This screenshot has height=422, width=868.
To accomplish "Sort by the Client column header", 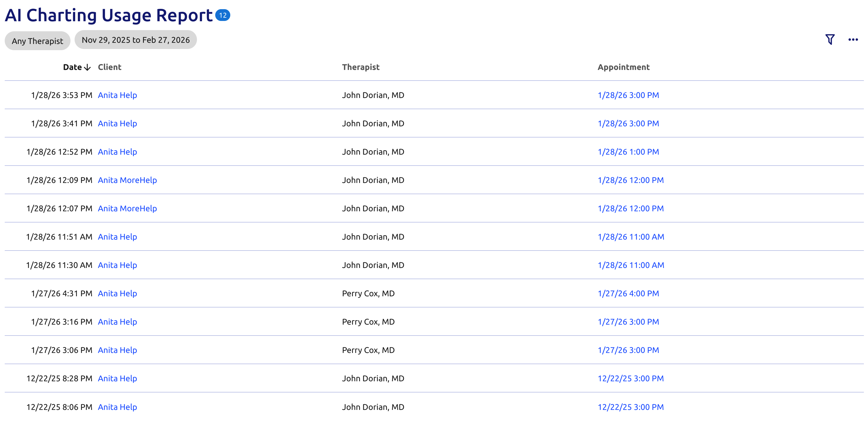I will pos(109,67).
